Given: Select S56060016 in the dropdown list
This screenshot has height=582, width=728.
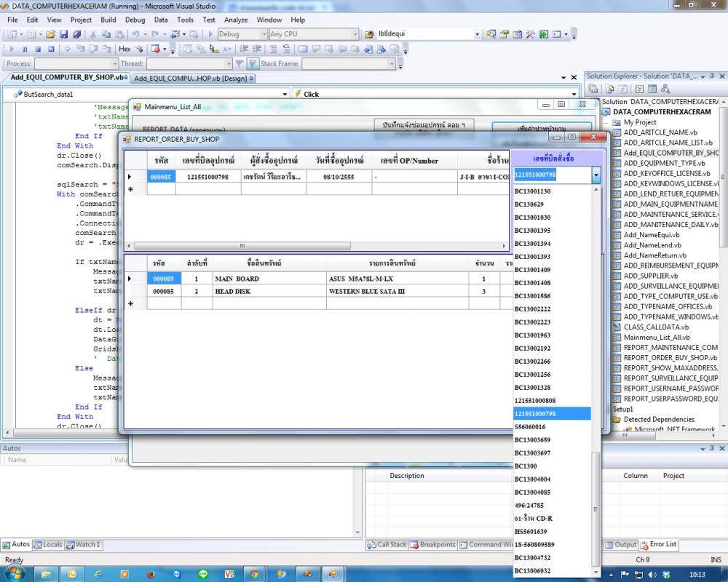Looking at the screenshot, I should (x=552, y=427).
